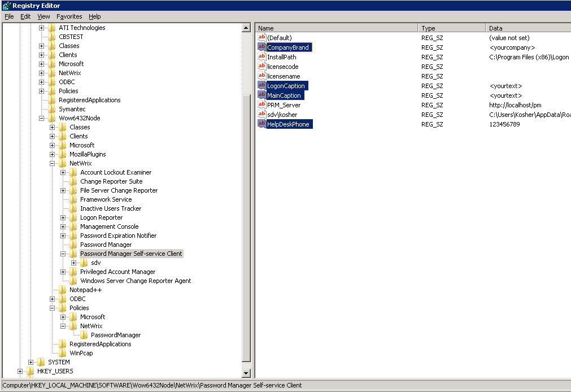571x392 pixels.
Task: Click the Notepad++ folder icon
Action: pos(63,290)
